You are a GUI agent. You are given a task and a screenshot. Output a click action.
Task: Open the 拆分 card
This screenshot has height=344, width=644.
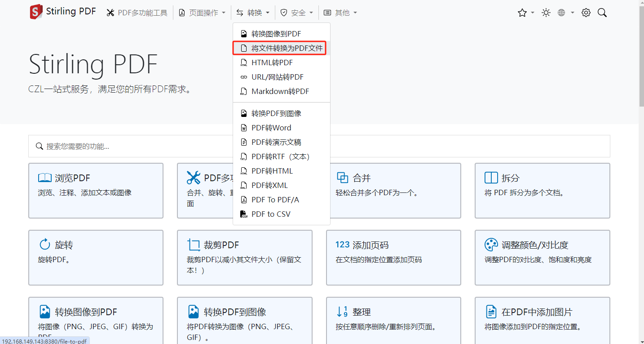point(543,191)
